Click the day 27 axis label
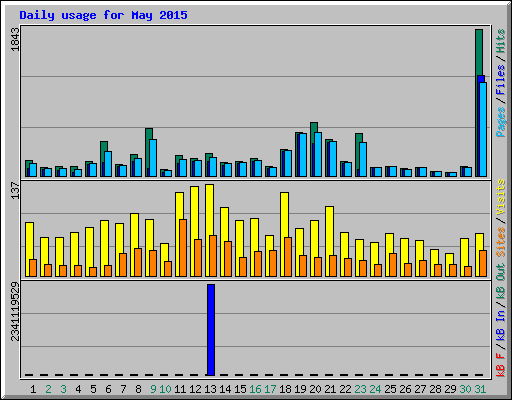This screenshot has height=400, width=512. pos(420,389)
